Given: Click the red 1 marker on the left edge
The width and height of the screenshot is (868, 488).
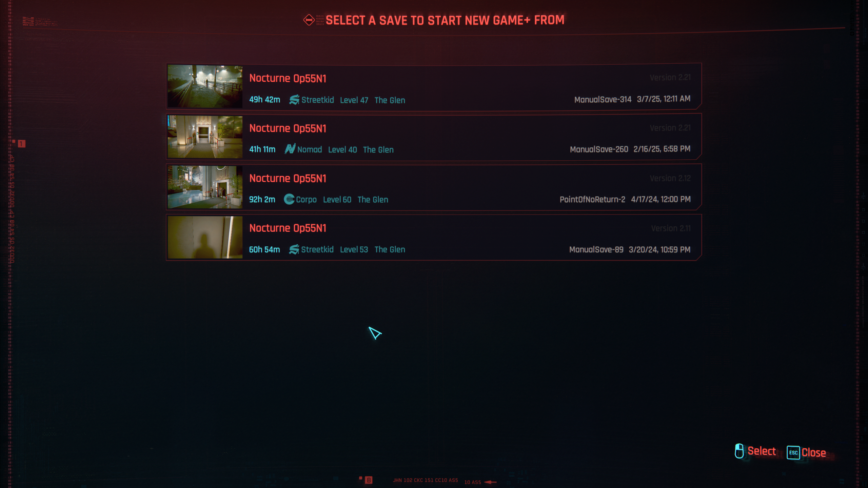Looking at the screenshot, I should pyautogui.click(x=21, y=144).
